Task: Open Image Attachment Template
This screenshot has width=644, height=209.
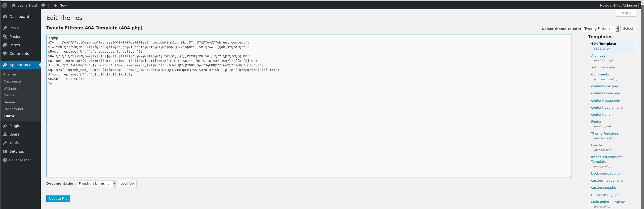Action: point(606,159)
